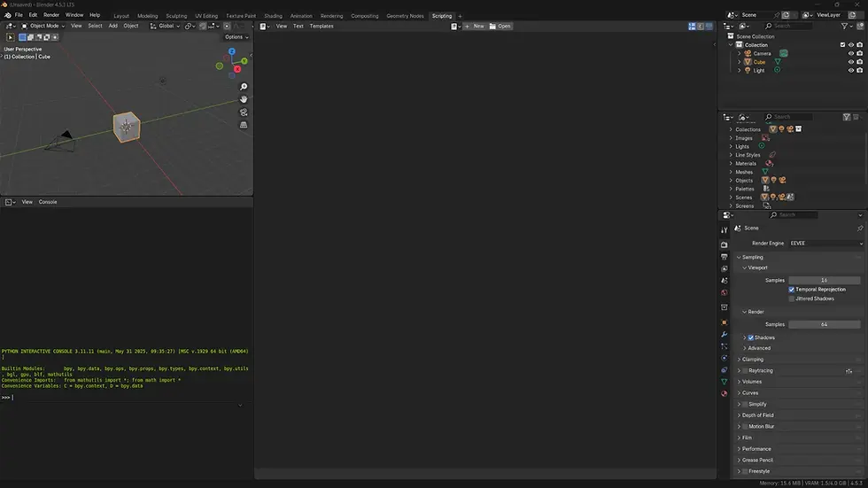Open the viewport Add menu
Viewport: 868px width, 488px height.
point(113,26)
